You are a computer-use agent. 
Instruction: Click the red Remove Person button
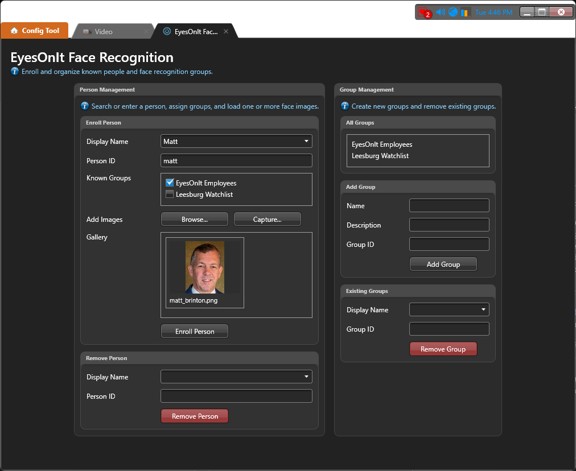194,416
